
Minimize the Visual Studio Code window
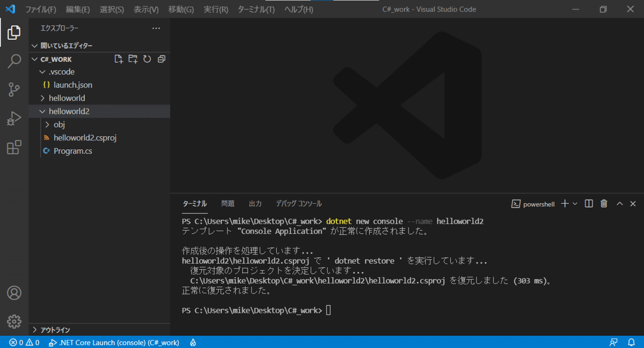[x=576, y=9]
